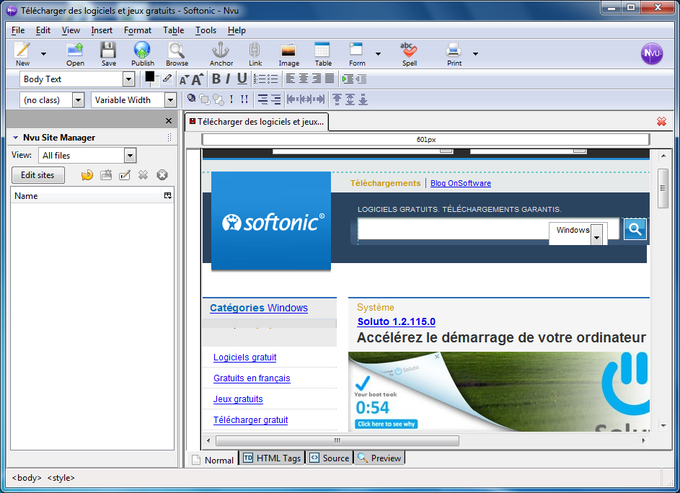
Task: Collapse the Nvu Site Manager panel
Action: click(16, 137)
